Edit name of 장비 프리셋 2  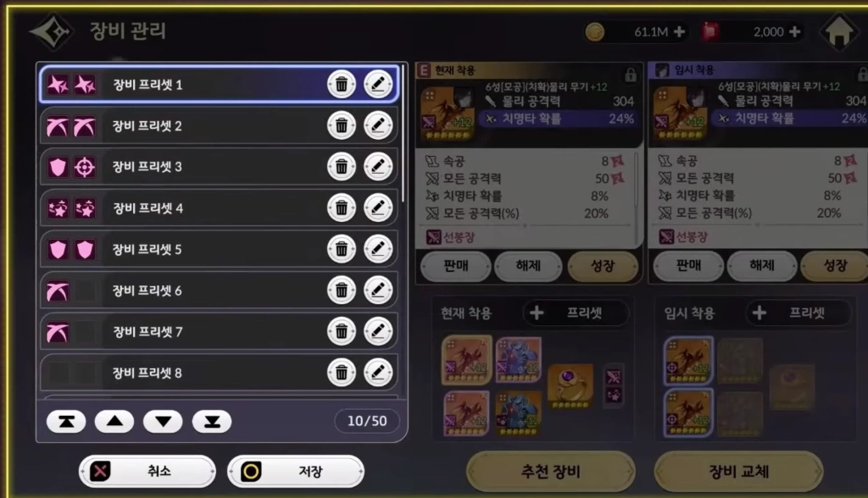click(x=378, y=125)
